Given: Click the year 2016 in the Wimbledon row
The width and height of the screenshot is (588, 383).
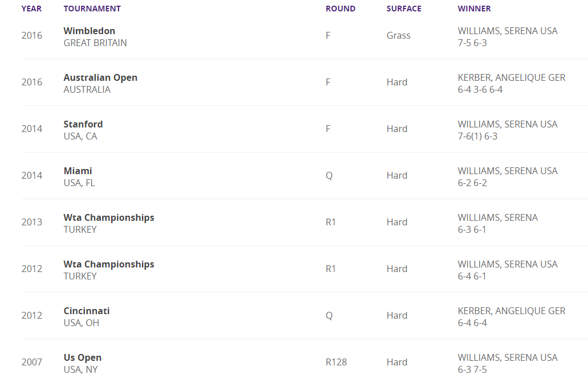Looking at the screenshot, I should click(x=32, y=35).
